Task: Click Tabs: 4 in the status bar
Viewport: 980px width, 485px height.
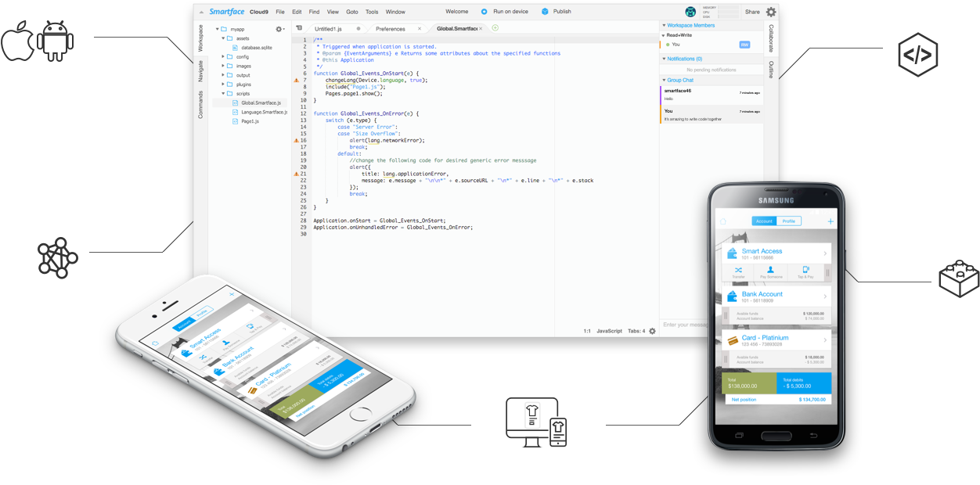Action: pos(636,331)
